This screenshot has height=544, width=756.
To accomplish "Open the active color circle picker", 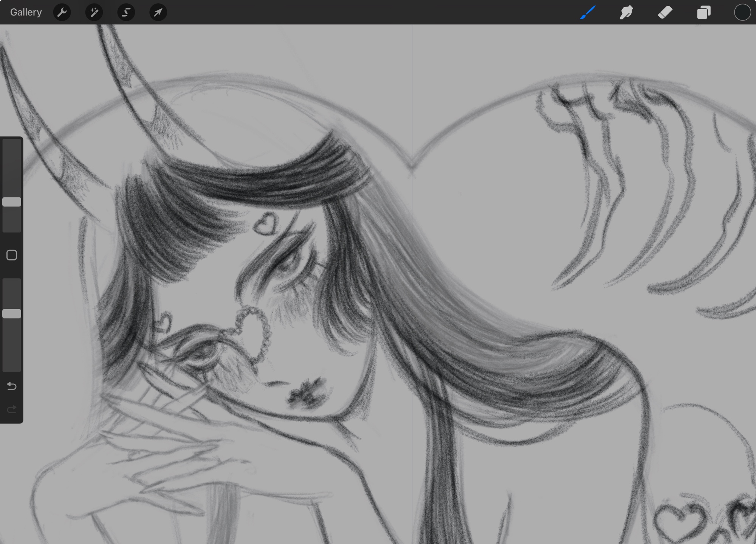I will (742, 12).
